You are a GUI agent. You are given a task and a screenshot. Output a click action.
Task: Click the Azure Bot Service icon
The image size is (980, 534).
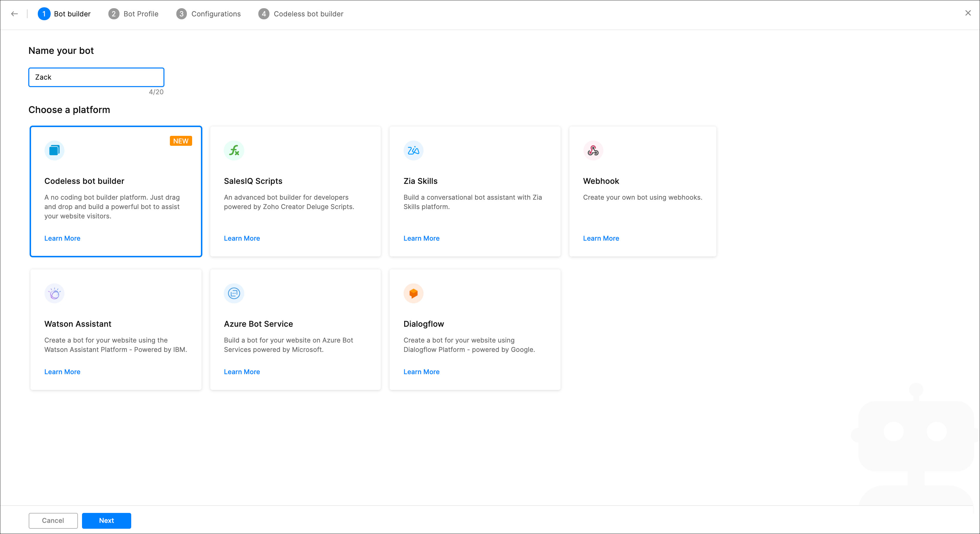[x=234, y=293]
